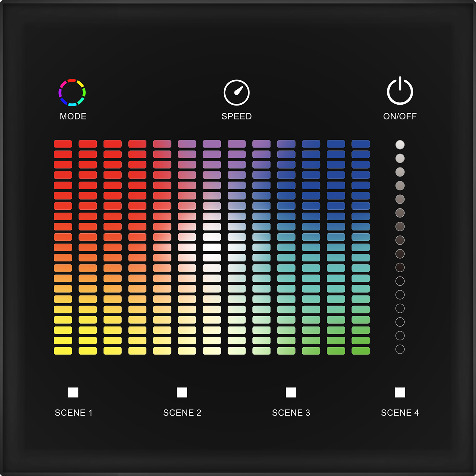
Task: Pick the pure white center swatch
Action: point(212,247)
